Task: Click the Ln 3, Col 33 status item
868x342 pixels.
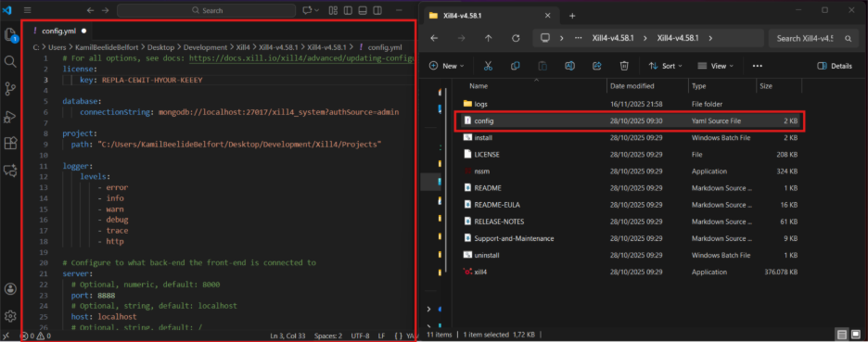Action: (x=287, y=336)
